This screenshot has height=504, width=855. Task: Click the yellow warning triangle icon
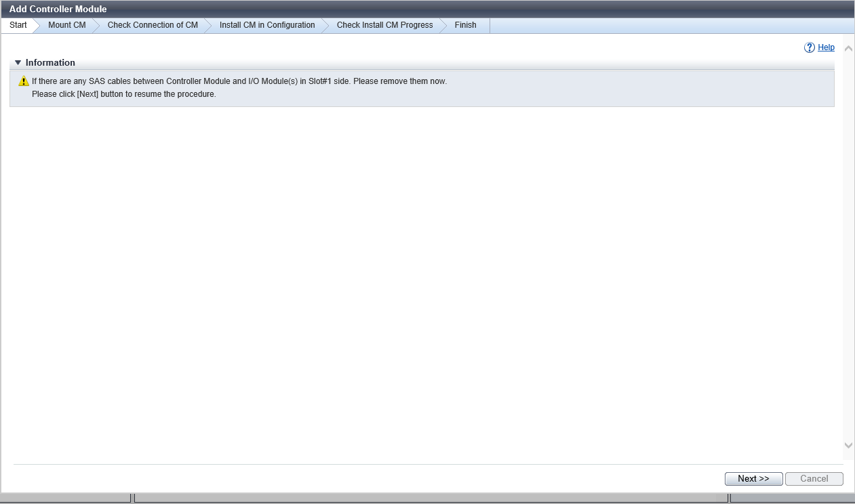coord(24,81)
